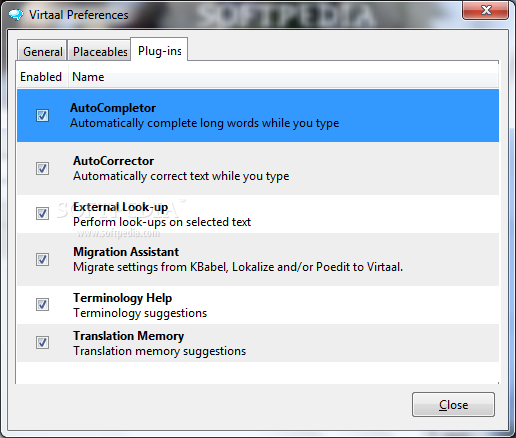Click 'Translation memory suggestions' description
This screenshot has height=438, width=516.
[x=159, y=351]
